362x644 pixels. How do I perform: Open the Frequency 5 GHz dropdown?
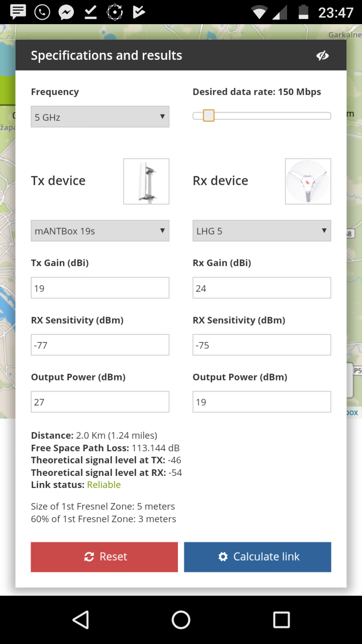(100, 117)
